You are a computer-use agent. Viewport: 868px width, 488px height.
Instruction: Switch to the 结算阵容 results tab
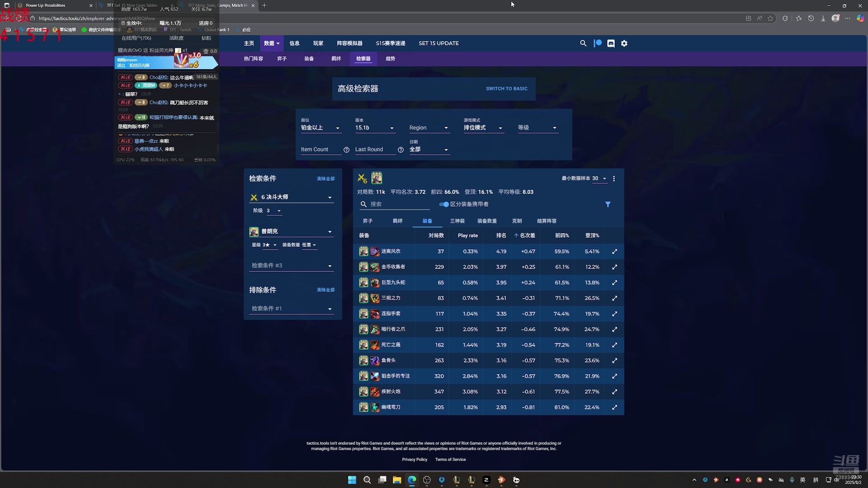(547, 221)
